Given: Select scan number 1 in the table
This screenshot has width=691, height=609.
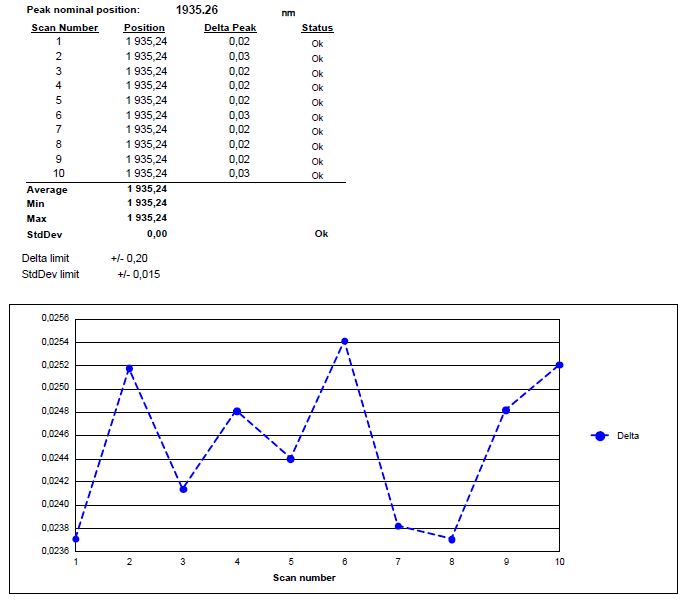Looking at the screenshot, I should click(x=59, y=41).
